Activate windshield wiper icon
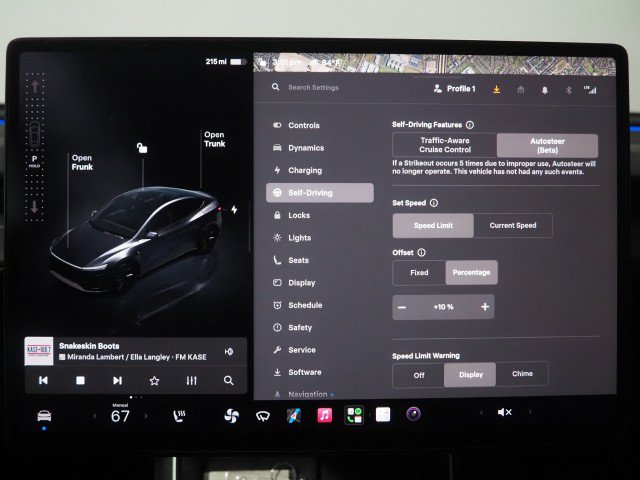The image size is (640, 480). [263, 416]
